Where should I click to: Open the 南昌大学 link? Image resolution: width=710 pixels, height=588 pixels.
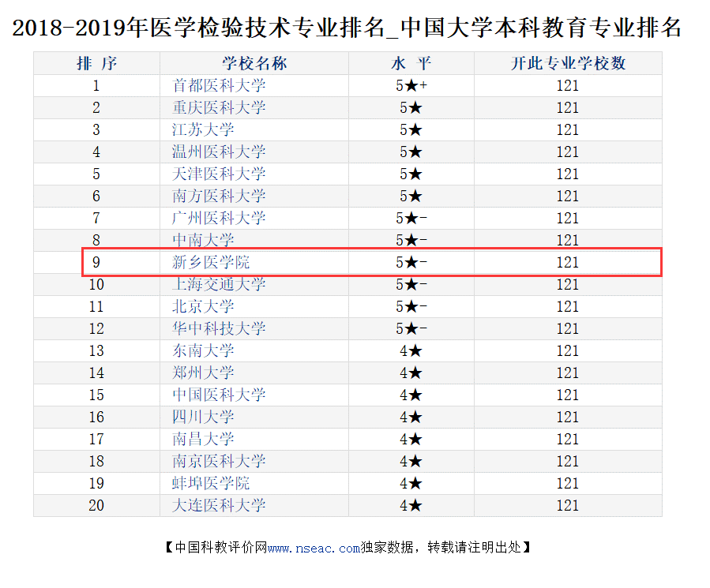tap(203, 439)
